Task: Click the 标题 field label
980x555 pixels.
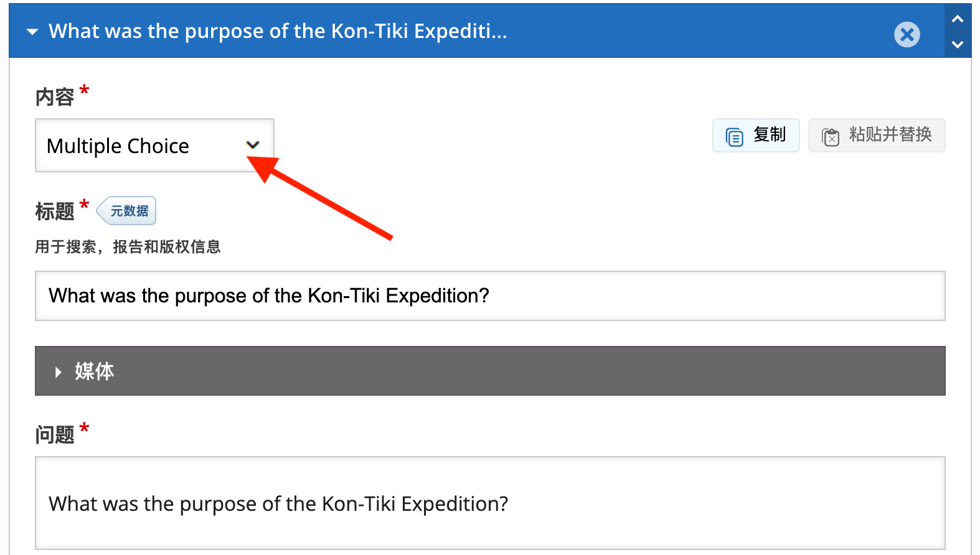Action: pos(55,212)
